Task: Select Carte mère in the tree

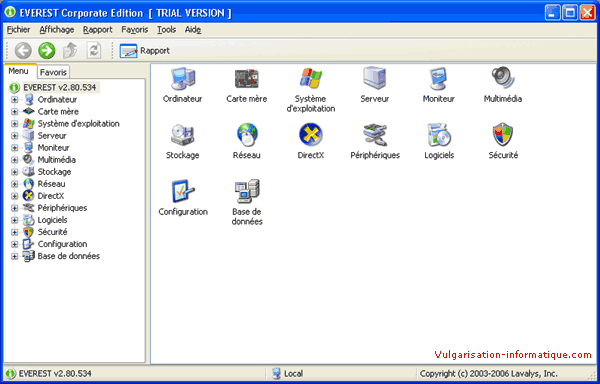Action: pyautogui.click(x=58, y=112)
